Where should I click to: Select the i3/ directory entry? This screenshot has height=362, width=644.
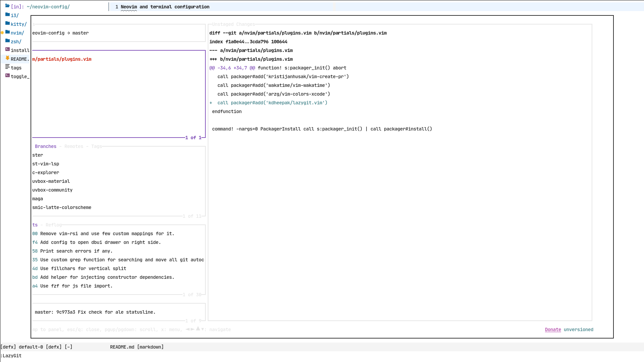click(x=15, y=15)
